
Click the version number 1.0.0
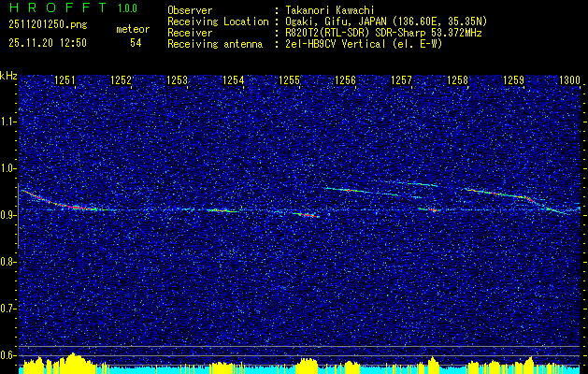[x=127, y=7]
